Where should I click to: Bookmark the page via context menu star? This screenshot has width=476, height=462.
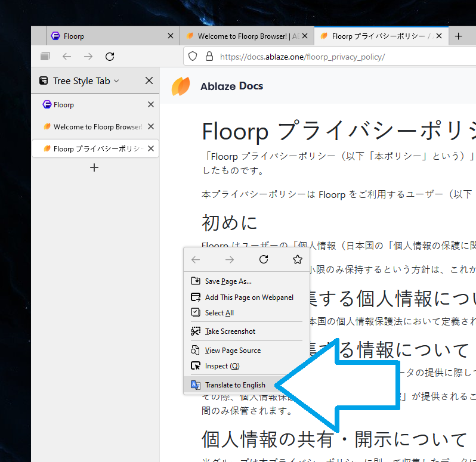[x=298, y=259]
